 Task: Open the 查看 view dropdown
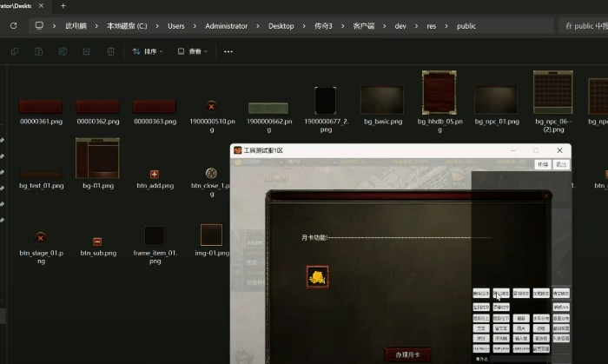tap(193, 51)
